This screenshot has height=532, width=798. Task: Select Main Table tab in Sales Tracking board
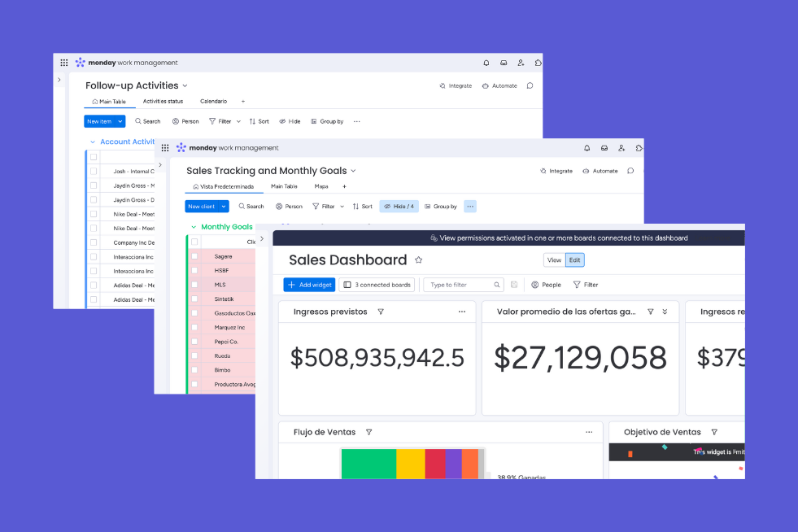[284, 186]
